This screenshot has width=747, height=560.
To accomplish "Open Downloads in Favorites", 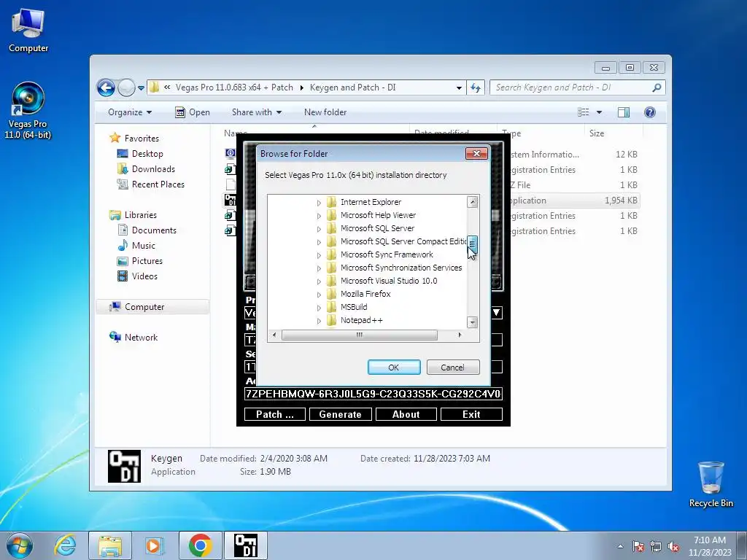I will pos(146,169).
